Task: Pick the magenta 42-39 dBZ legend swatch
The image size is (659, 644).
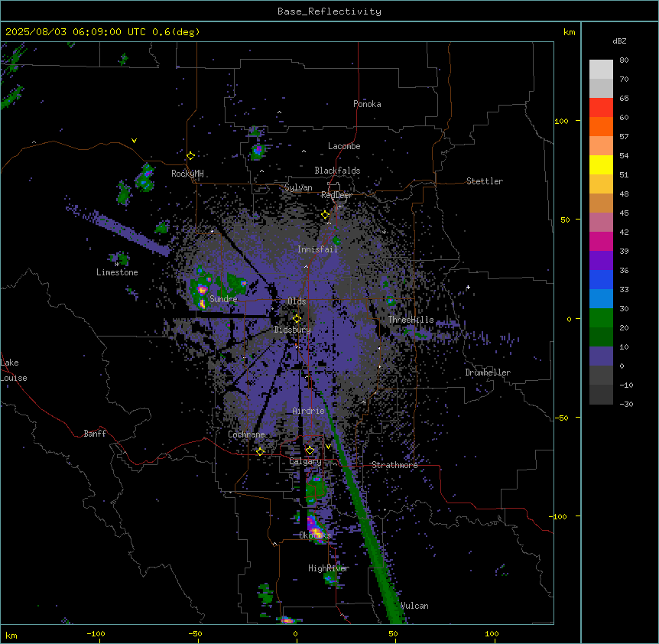Action: 601,241
